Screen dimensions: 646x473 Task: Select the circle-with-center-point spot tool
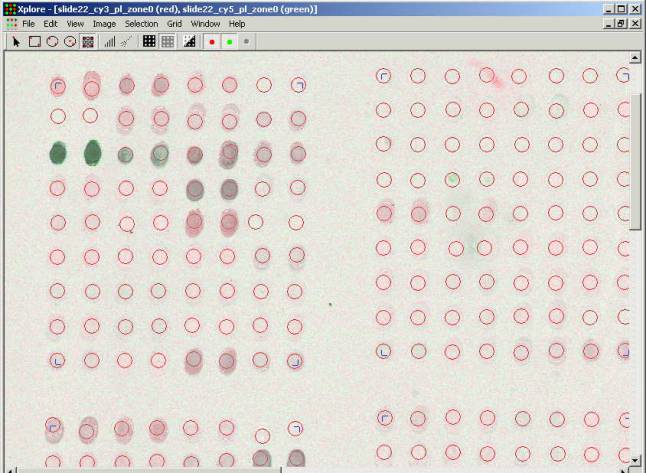click(x=70, y=42)
